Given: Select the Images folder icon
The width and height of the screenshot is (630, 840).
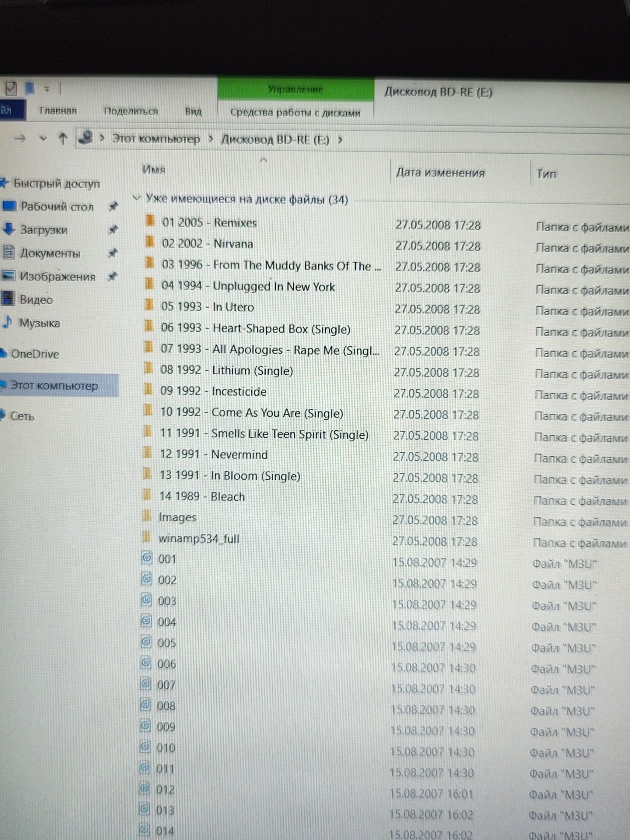Looking at the screenshot, I should [x=147, y=516].
